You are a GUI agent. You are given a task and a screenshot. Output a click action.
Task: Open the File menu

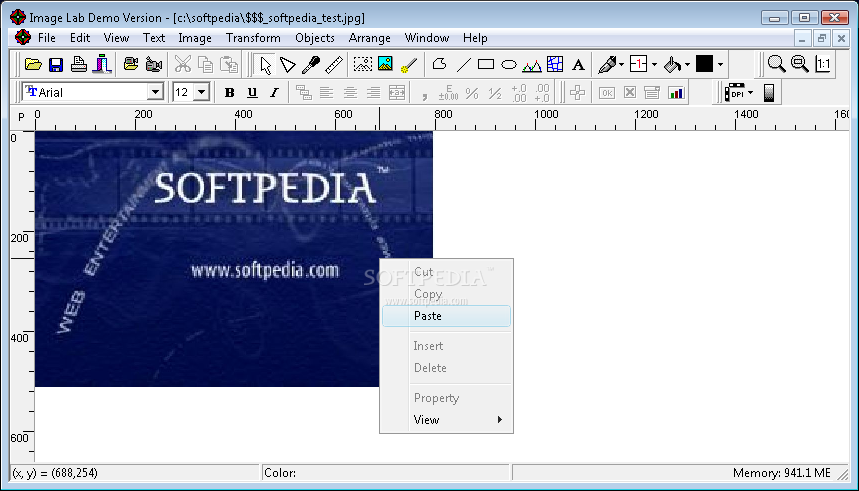[x=47, y=38]
